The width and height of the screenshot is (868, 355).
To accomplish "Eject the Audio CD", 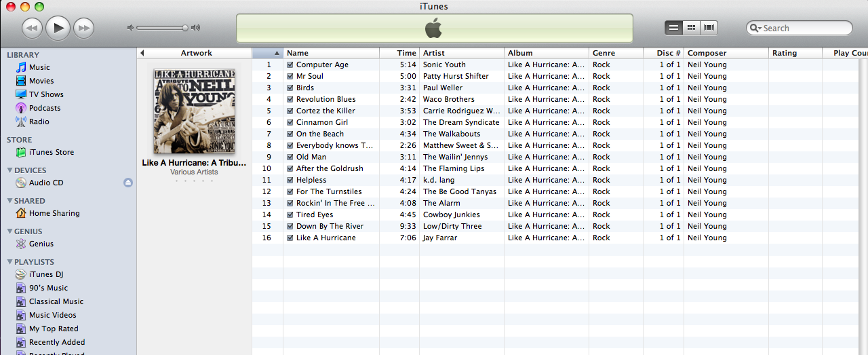I will tap(128, 183).
